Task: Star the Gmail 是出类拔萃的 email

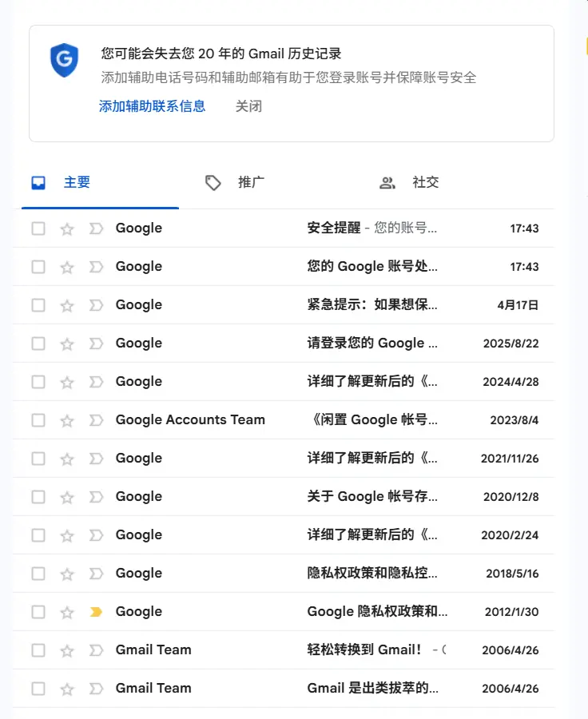Action: click(67, 689)
